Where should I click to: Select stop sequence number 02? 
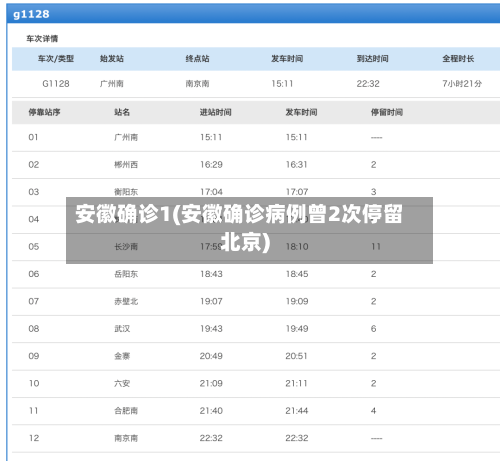pyautogui.click(x=34, y=164)
